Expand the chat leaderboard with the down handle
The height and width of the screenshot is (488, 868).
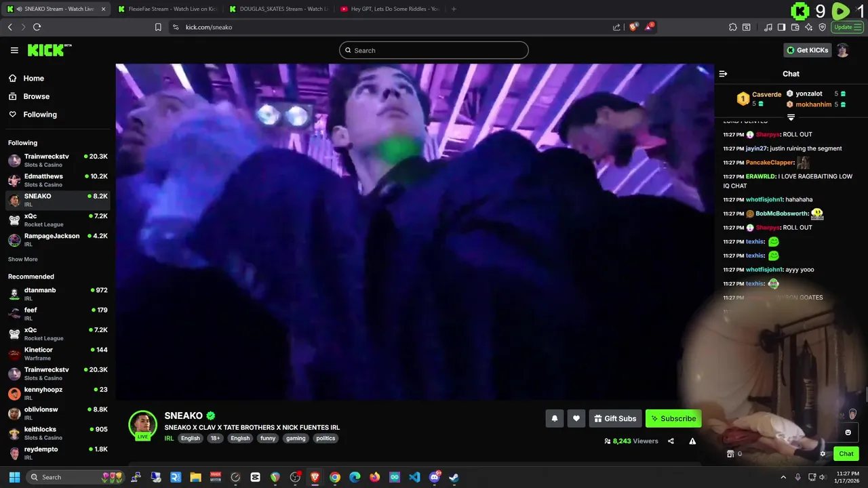coord(791,118)
